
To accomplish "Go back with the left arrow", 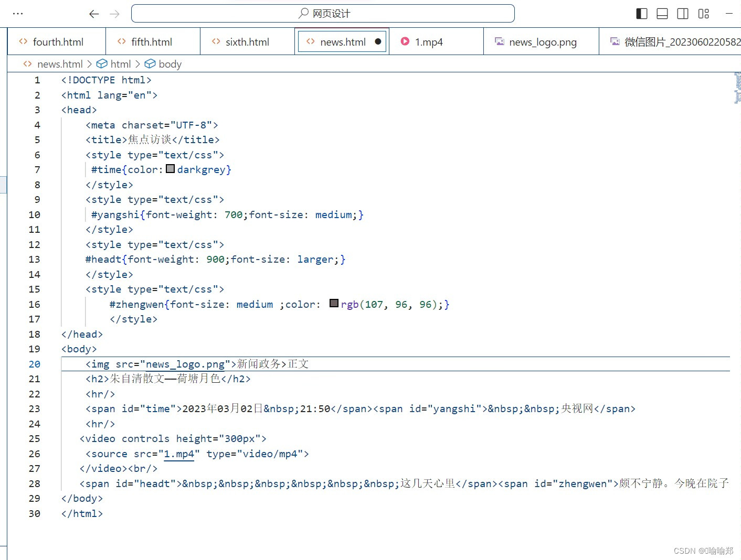I will pos(94,14).
